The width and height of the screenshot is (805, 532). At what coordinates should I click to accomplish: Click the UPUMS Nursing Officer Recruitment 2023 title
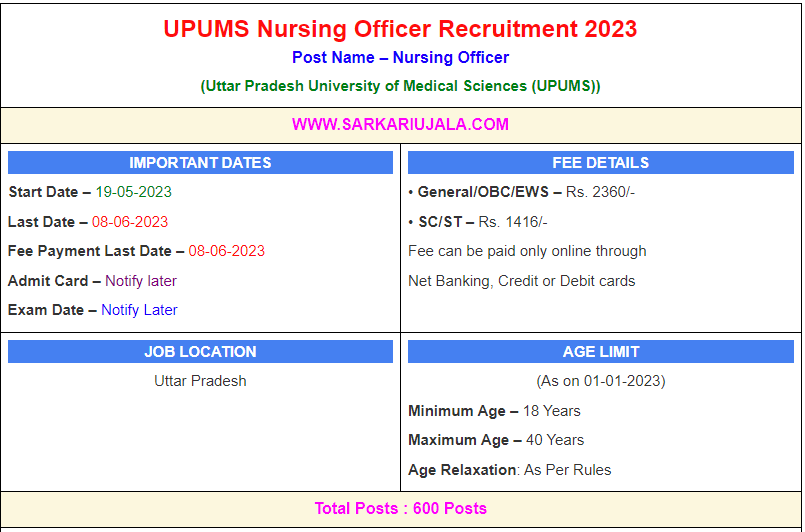pos(400,29)
